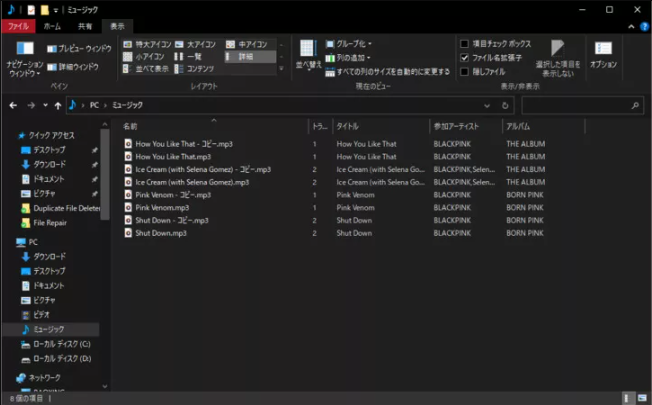Image resolution: width=652 pixels, height=405 pixels.
Task: Open ビデオ folder under PC
Action: pos(36,315)
